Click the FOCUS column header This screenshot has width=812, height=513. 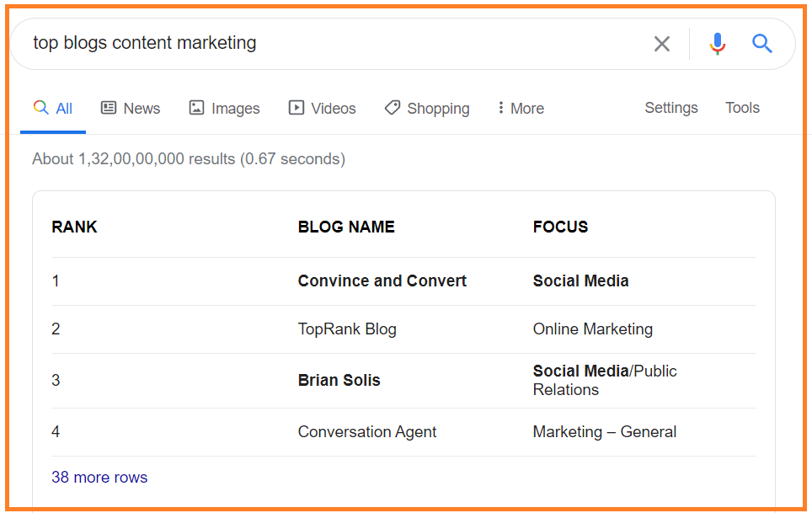coord(561,227)
